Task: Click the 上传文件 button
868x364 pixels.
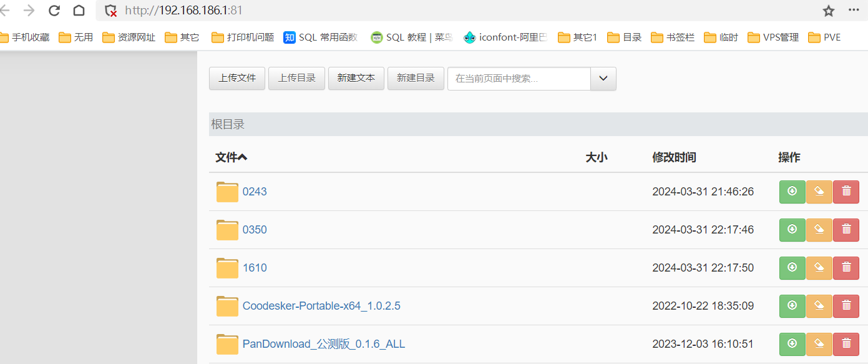Action: click(237, 79)
